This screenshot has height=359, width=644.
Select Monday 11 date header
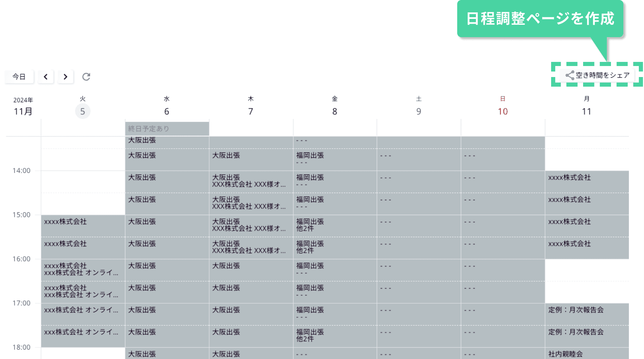(587, 111)
